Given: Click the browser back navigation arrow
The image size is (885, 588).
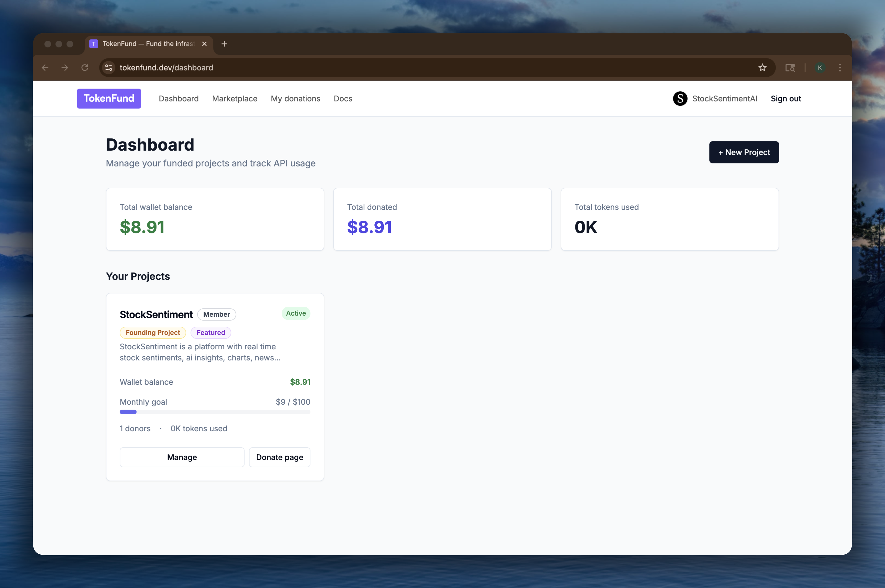Looking at the screenshot, I should [45, 68].
